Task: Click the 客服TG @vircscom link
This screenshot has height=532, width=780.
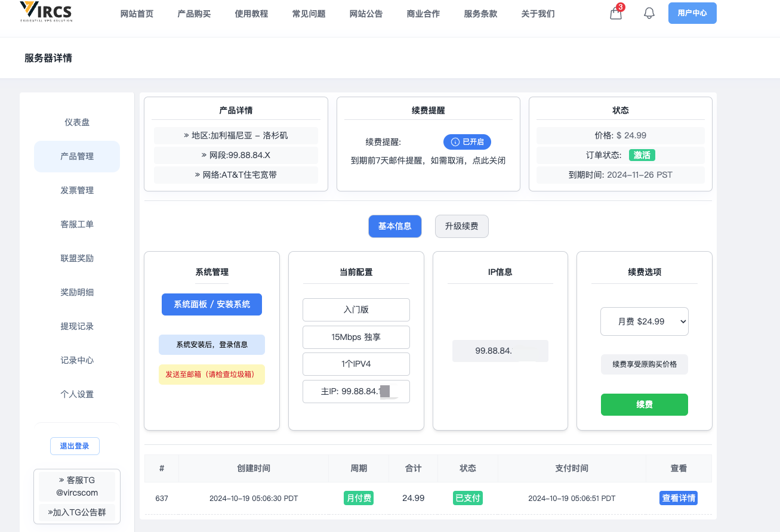Action: point(77,487)
